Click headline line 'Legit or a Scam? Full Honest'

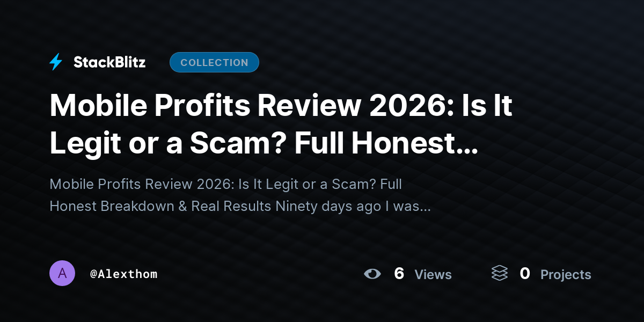252,143
